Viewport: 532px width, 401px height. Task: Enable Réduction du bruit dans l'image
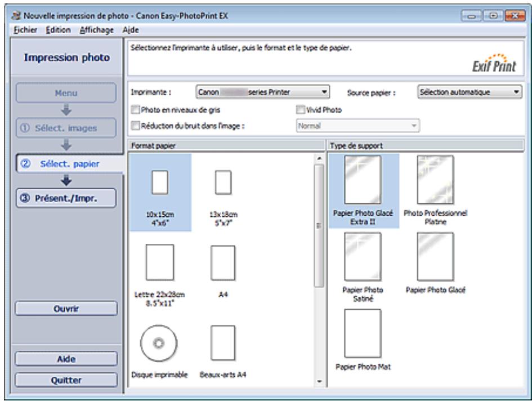135,126
